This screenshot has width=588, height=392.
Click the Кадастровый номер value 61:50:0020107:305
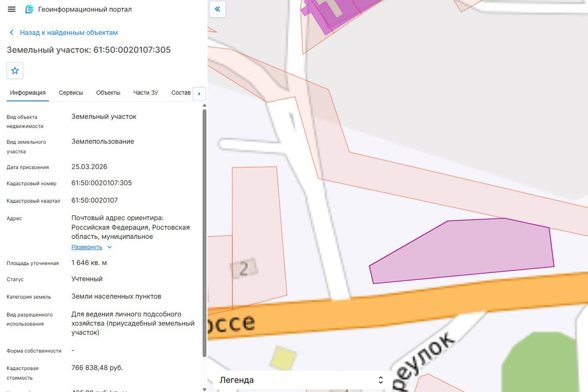point(101,183)
